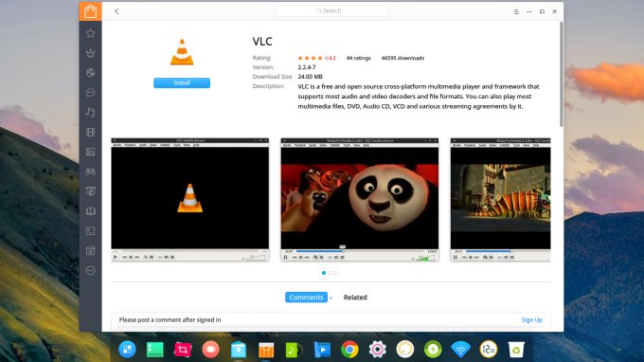Click the green power icon in dock
The image size is (644, 362).
(433, 350)
